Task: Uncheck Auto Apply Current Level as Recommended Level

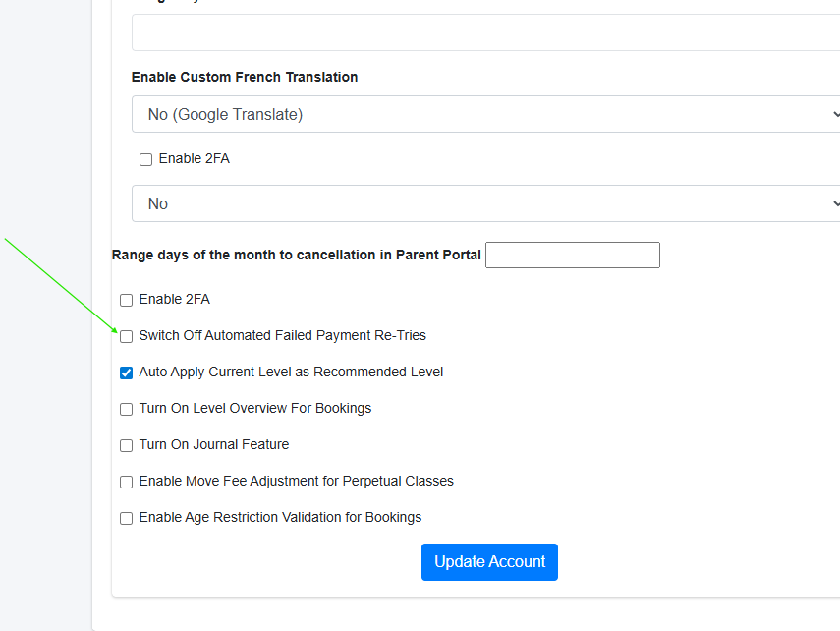Action: point(126,373)
